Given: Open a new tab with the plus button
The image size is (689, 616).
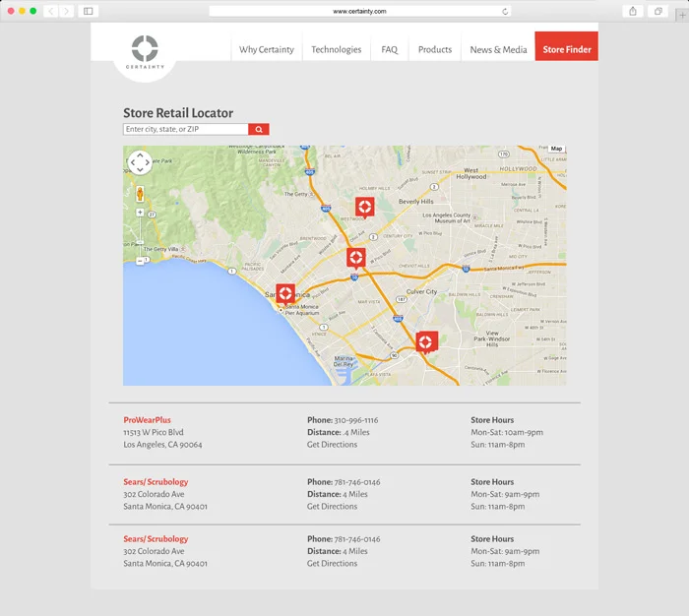Looking at the screenshot, I should coord(682,16).
